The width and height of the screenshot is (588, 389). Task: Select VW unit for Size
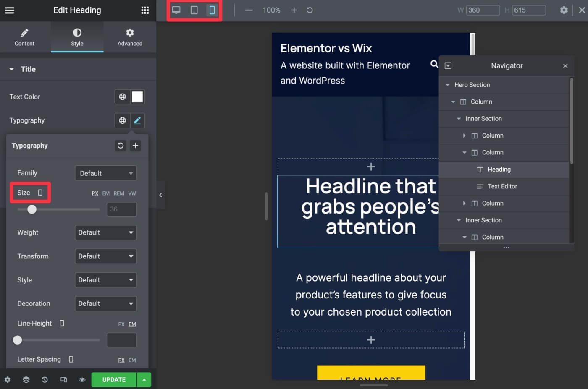[132, 193]
